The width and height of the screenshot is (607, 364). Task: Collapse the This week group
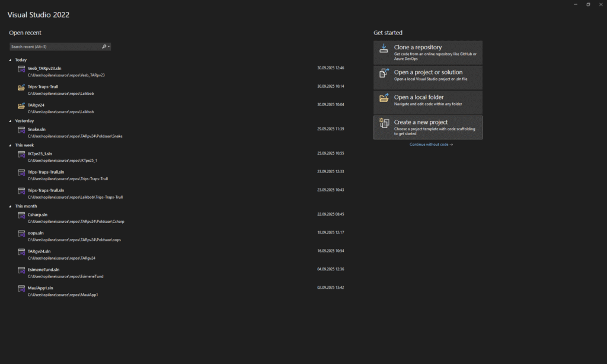coord(10,145)
